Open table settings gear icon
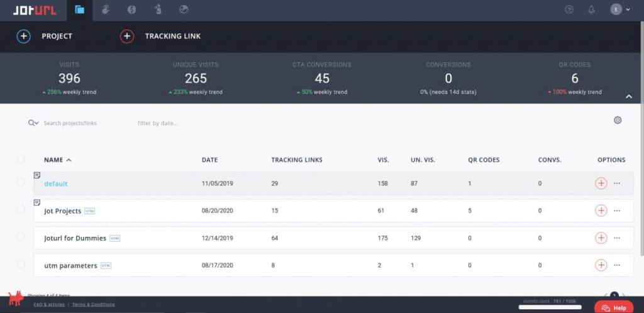644x313 pixels. [618, 120]
